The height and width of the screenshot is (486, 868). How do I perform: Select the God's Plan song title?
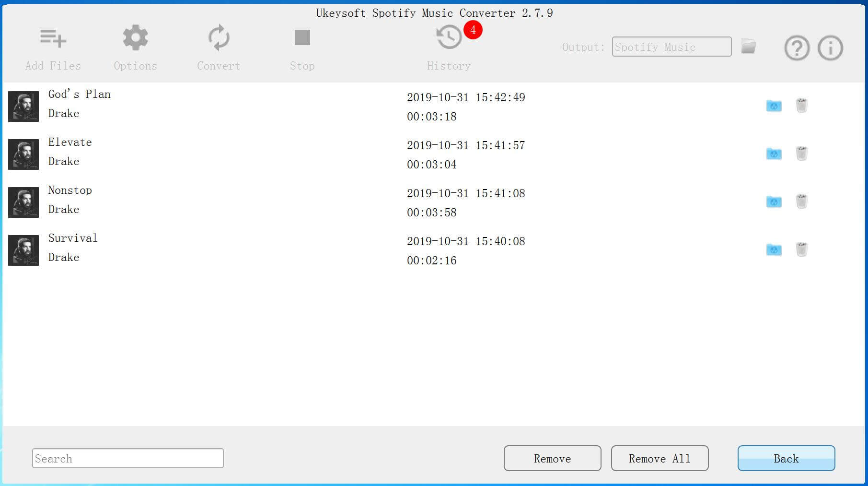point(79,94)
